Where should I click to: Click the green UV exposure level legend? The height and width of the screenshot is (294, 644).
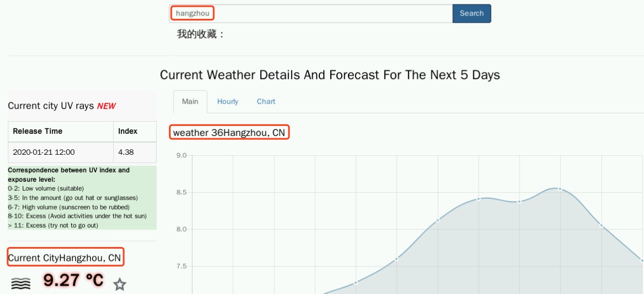click(82, 198)
